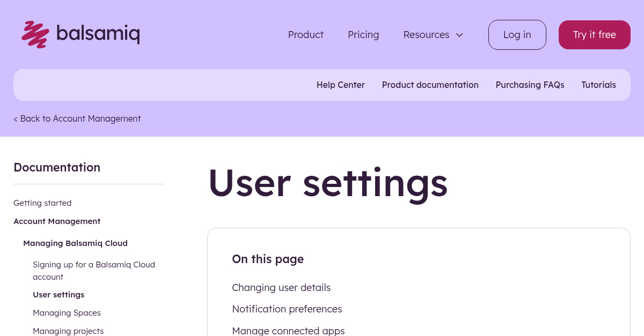Select Product documentation in sub-navigation
The image size is (644, 336).
[x=430, y=85]
